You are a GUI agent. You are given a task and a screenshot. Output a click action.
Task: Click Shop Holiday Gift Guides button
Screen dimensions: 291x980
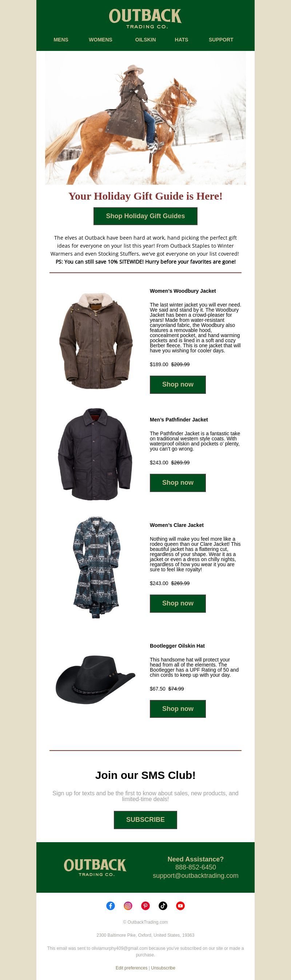[145, 216]
